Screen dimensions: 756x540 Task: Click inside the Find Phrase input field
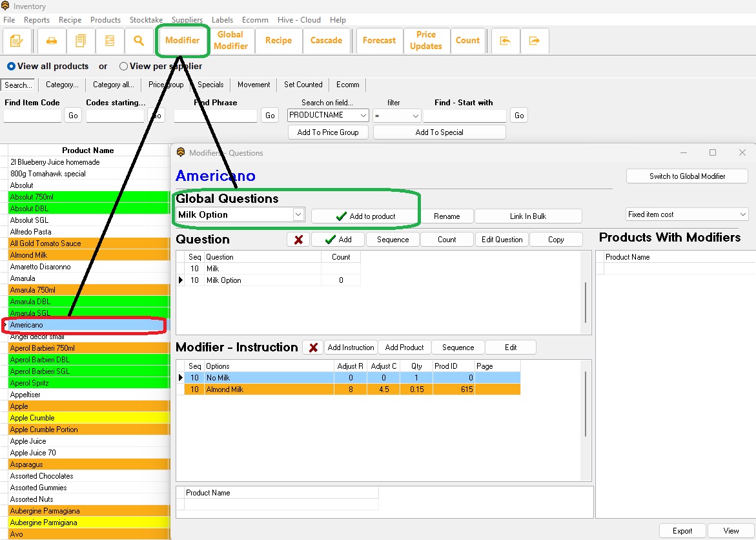214,115
